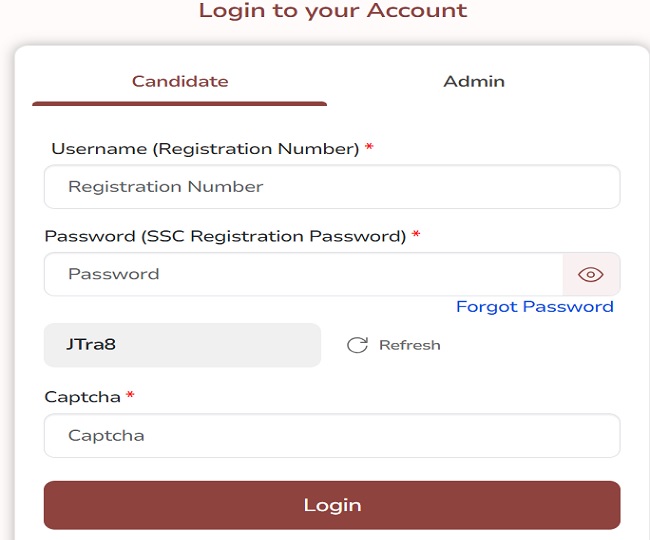Image resolution: width=650 pixels, height=540 pixels.
Task: Click the active underline beneath the Candidate tab
Action: [180, 103]
